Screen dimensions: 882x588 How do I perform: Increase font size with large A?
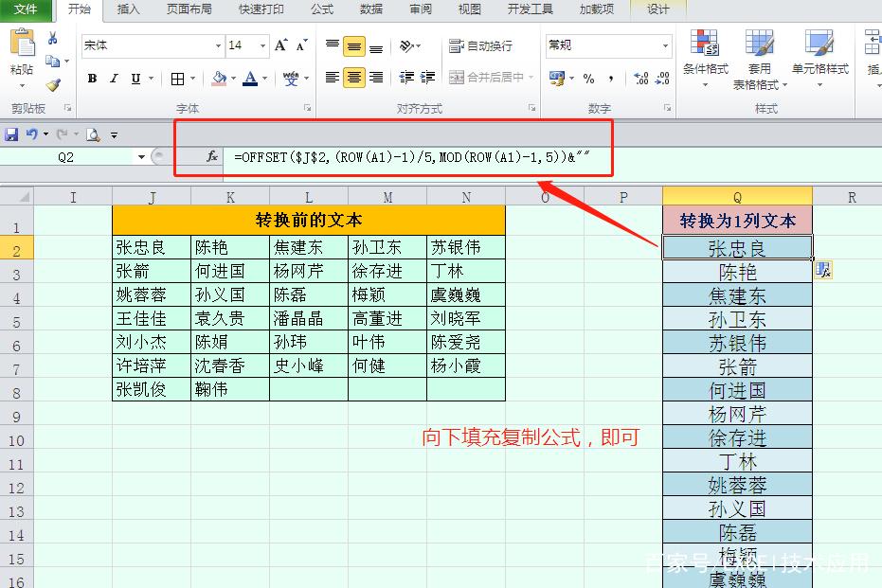pyautogui.click(x=280, y=45)
